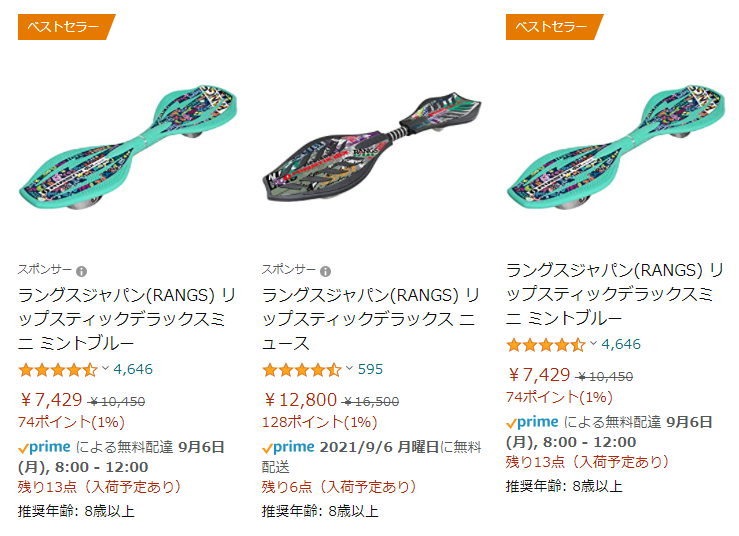The height and width of the screenshot is (536, 739).
Task: Expand rating breakdown chevron on third product
Action: pos(593,344)
